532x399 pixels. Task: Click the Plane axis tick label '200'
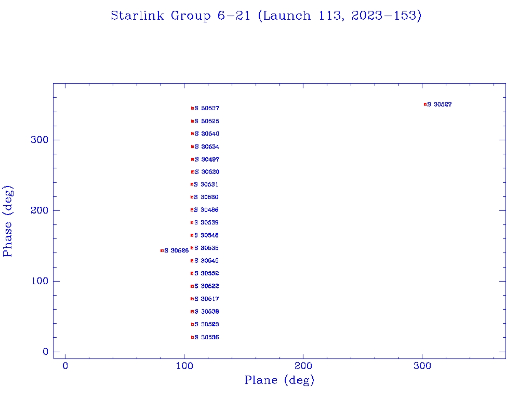pyautogui.click(x=303, y=366)
